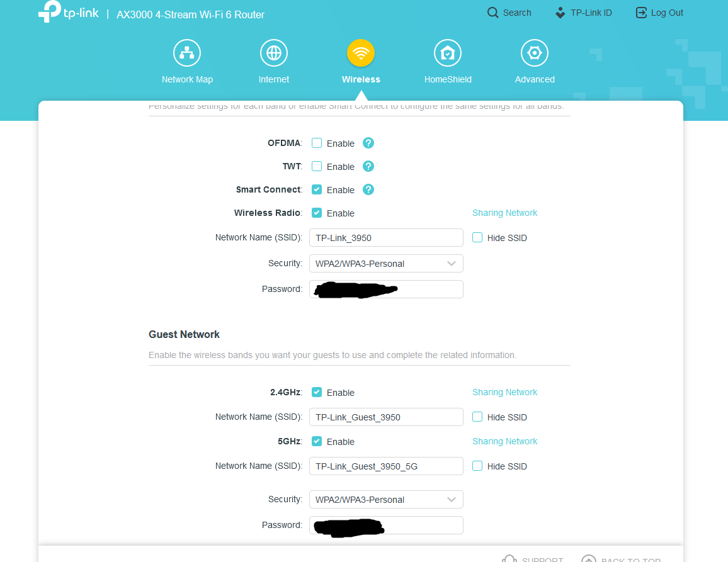
Task: Open the HomeShield house icon
Action: coord(448,53)
